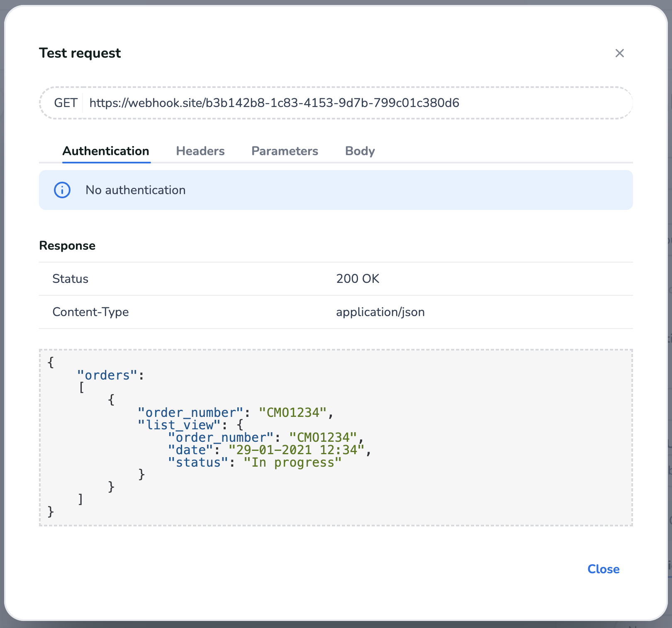Image resolution: width=672 pixels, height=628 pixels.
Task: Click the GET method label
Action: click(66, 103)
